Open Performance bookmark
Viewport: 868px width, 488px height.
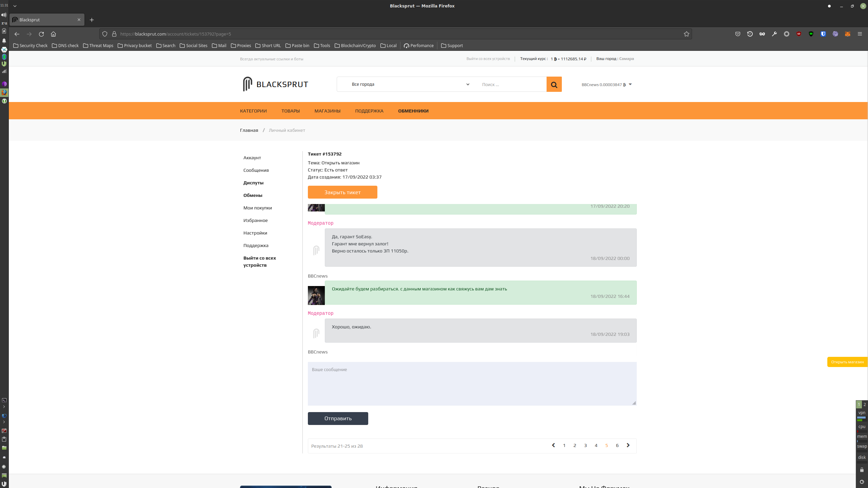click(419, 45)
